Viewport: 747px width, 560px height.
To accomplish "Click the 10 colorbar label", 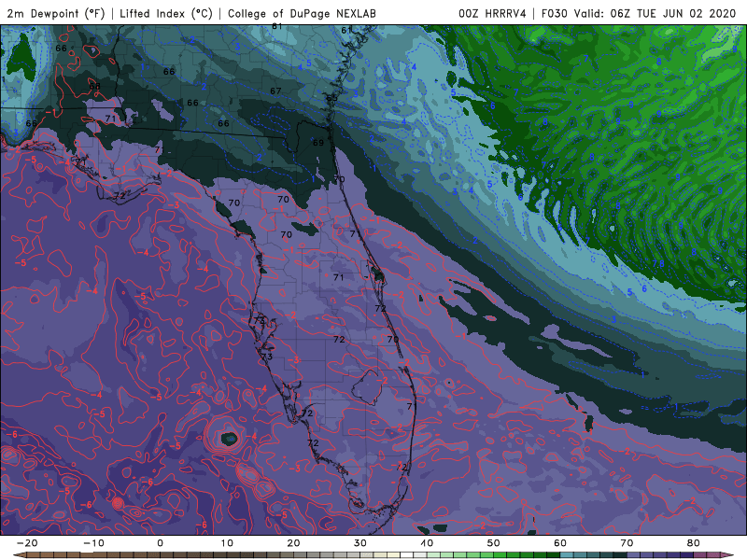I will [x=227, y=543].
